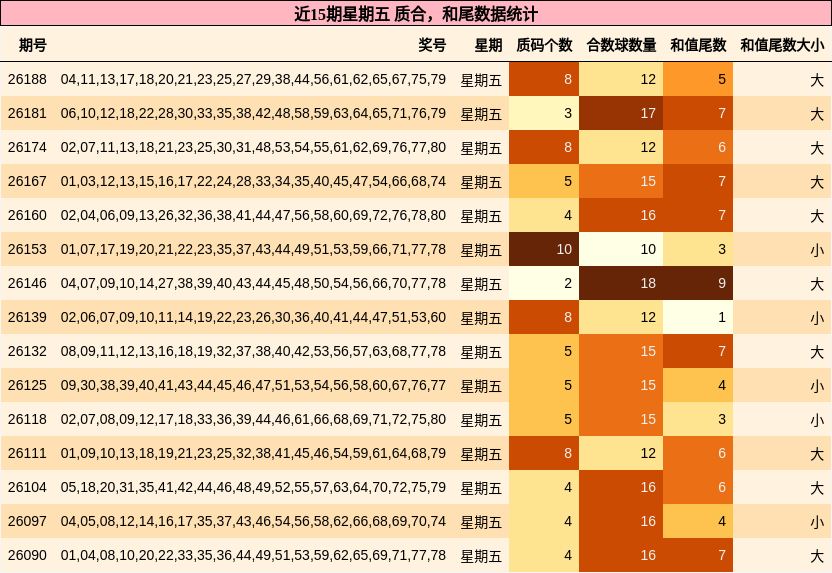Select period number 26111
The width and height of the screenshot is (832, 573).
tap(27, 453)
